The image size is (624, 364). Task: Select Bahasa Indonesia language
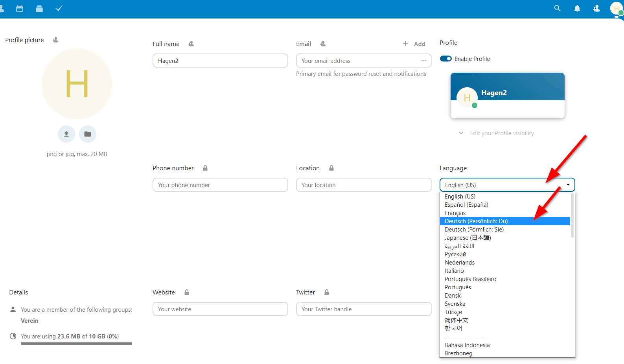(x=505, y=345)
